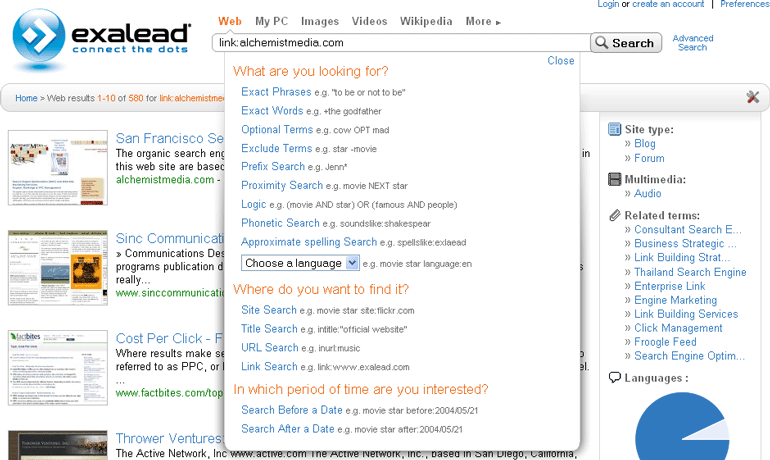Image resolution: width=770 pixels, height=460 pixels.
Task: Click Thailand Search Engine related term
Action: (690, 272)
